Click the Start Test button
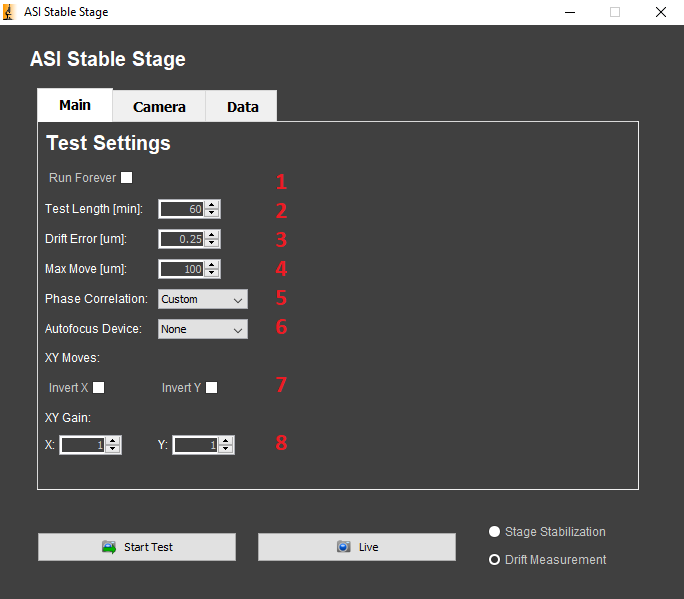Viewport: 684px width, 599px height. (x=137, y=547)
